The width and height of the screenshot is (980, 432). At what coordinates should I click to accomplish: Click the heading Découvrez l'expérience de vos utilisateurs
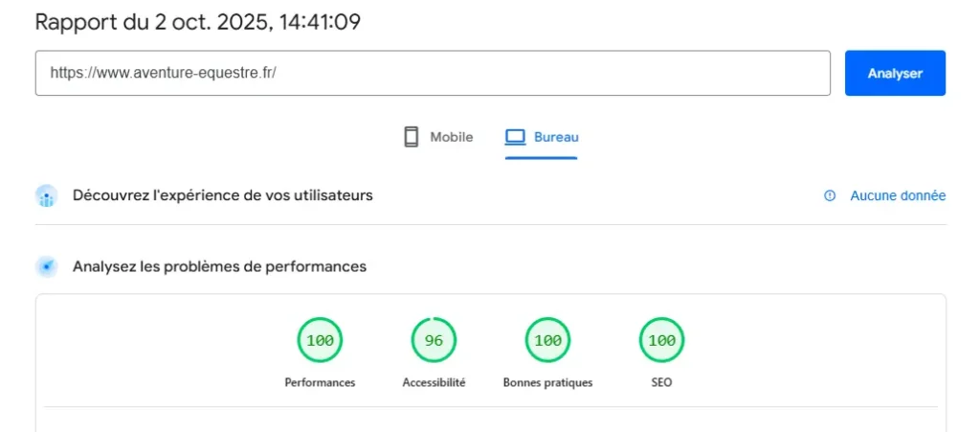[x=222, y=195]
